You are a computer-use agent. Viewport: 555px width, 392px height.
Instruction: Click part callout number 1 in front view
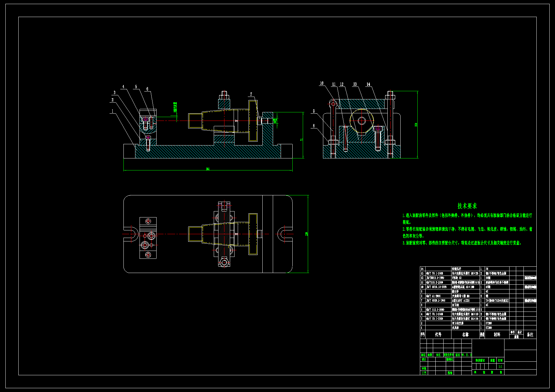point(112,111)
